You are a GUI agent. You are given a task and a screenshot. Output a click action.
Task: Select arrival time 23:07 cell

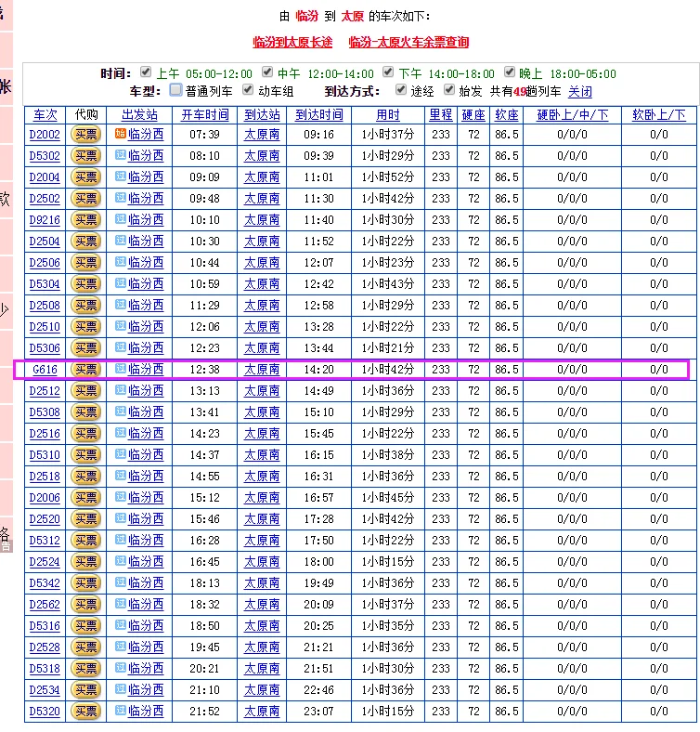click(318, 712)
